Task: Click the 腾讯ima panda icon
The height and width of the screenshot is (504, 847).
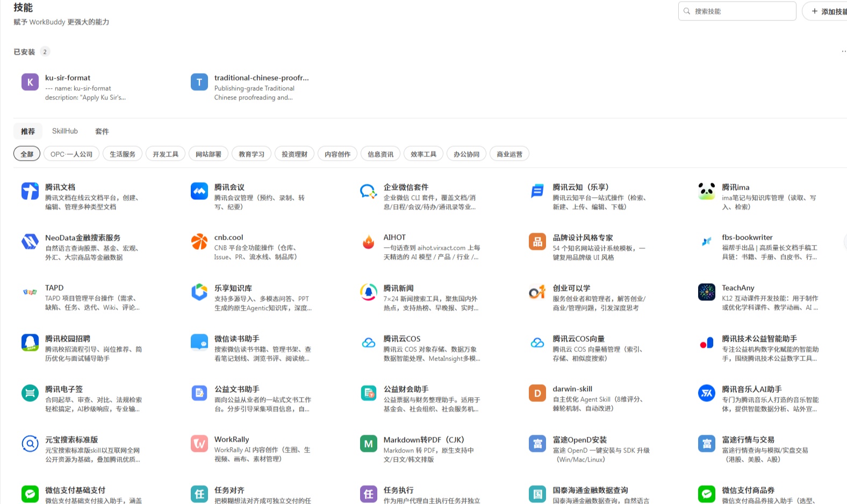Action: (x=707, y=191)
